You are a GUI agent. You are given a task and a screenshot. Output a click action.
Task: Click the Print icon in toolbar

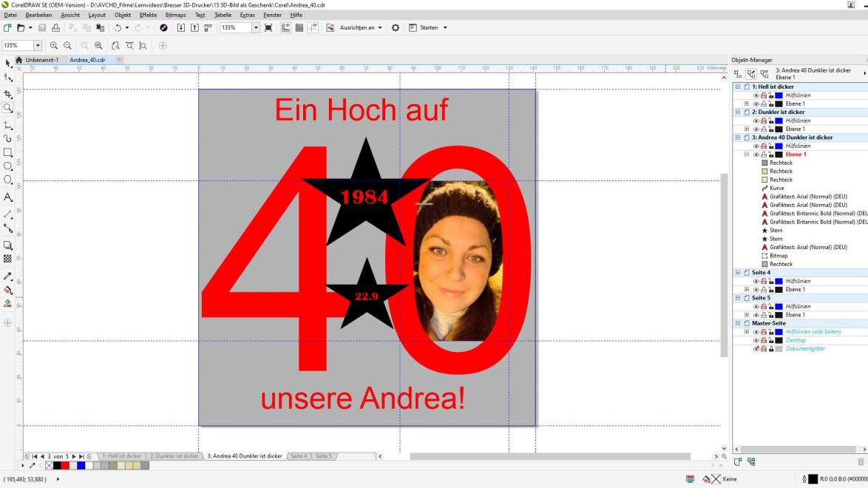click(x=55, y=28)
